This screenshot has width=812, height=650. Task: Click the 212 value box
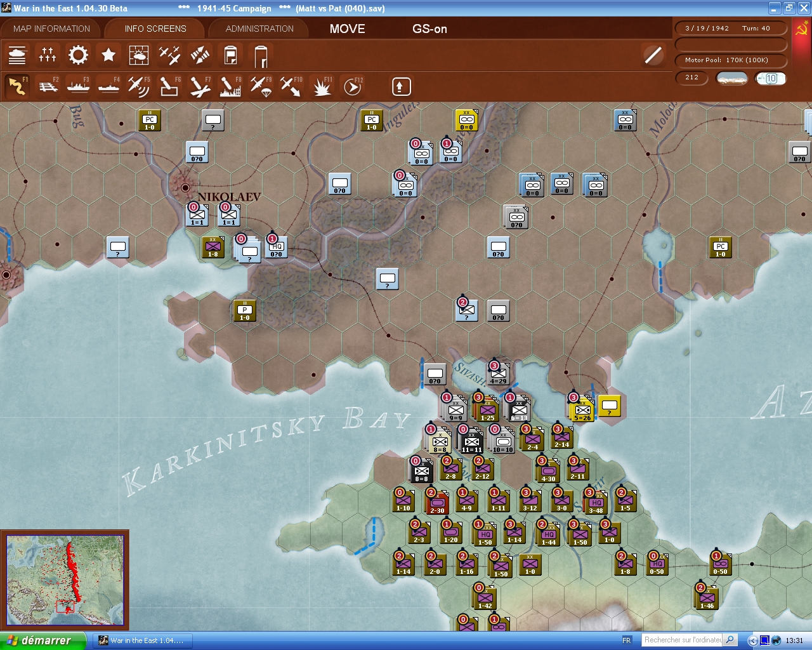pyautogui.click(x=692, y=77)
